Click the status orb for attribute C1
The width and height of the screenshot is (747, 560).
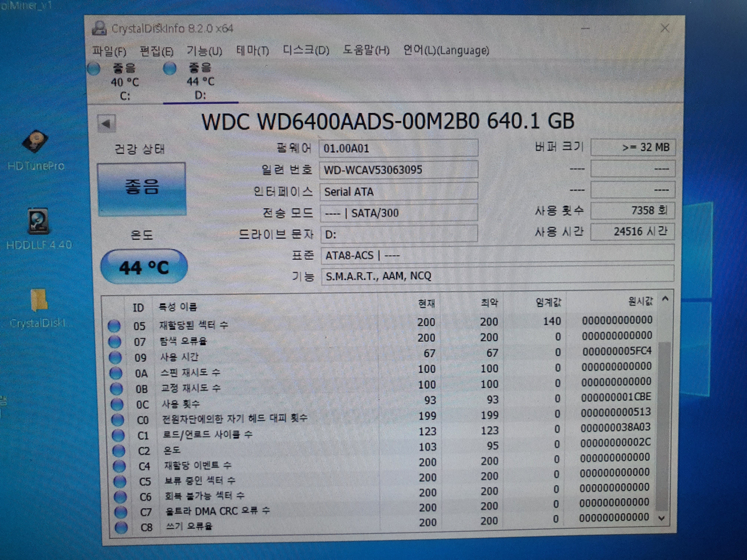coord(118,435)
